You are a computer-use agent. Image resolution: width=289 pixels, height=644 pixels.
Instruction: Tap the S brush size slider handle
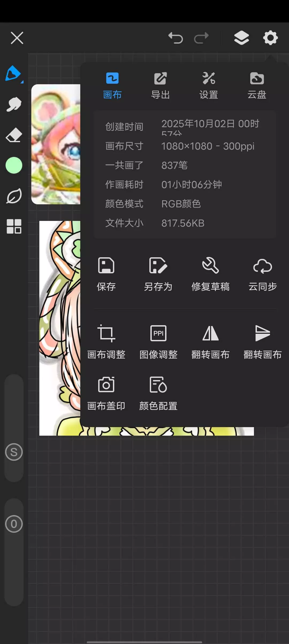[x=14, y=452]
